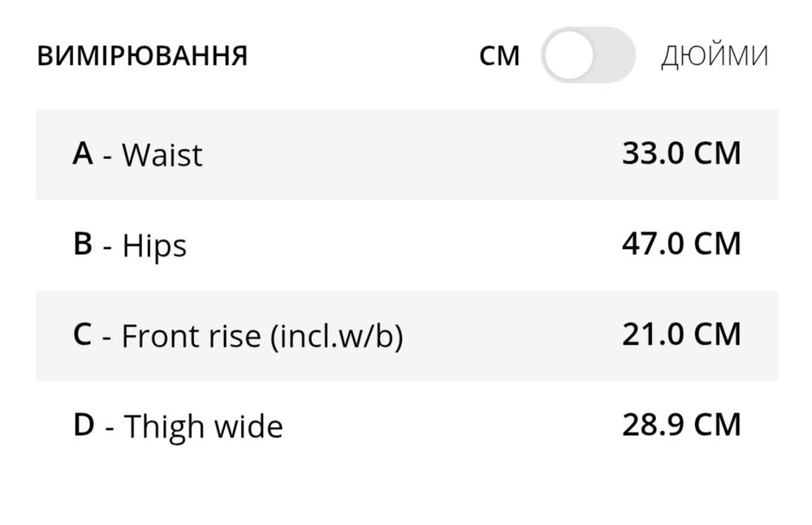The width and height of the screenshot is (812, 525).
Task: Click the bold letter C marker
Action: pyautogui.click(x=83, y=335)
